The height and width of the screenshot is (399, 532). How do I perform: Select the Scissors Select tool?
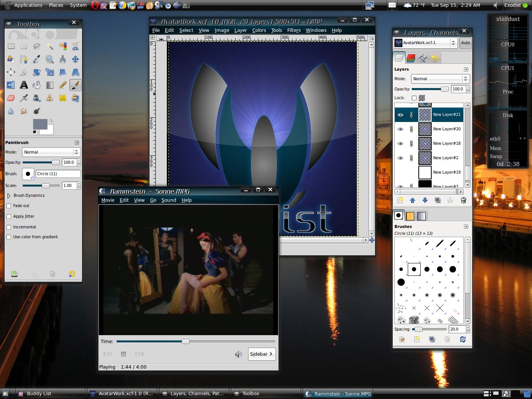click(76, 46)
